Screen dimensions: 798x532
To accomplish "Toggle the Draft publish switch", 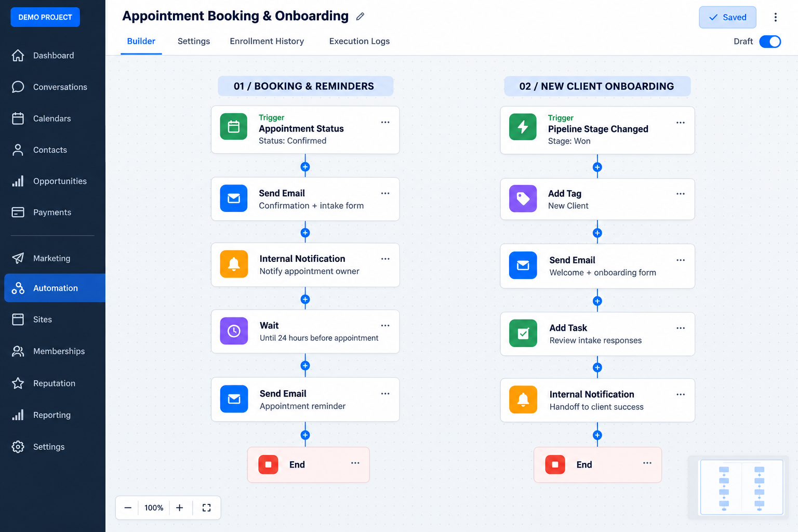I will coord(770,42).
